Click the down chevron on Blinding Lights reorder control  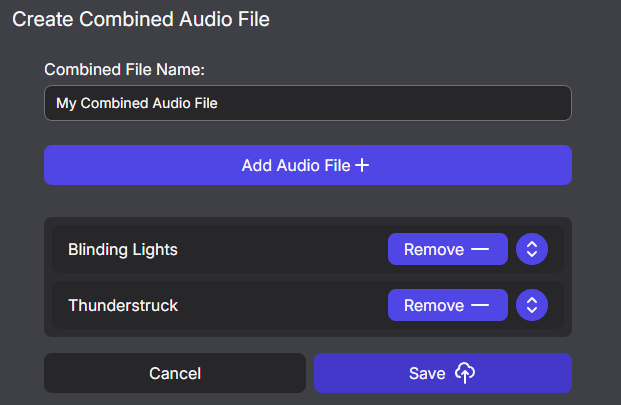[x=532, y=254]
